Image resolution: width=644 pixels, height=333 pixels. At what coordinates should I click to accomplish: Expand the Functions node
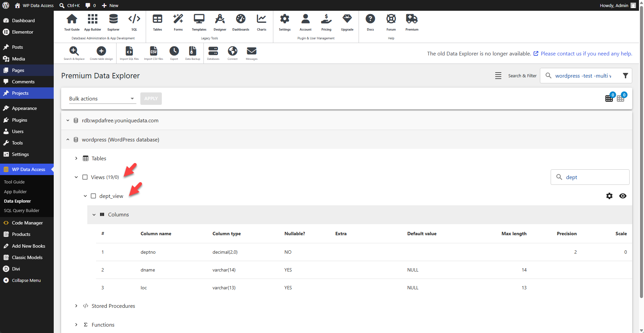click(76, 325)
